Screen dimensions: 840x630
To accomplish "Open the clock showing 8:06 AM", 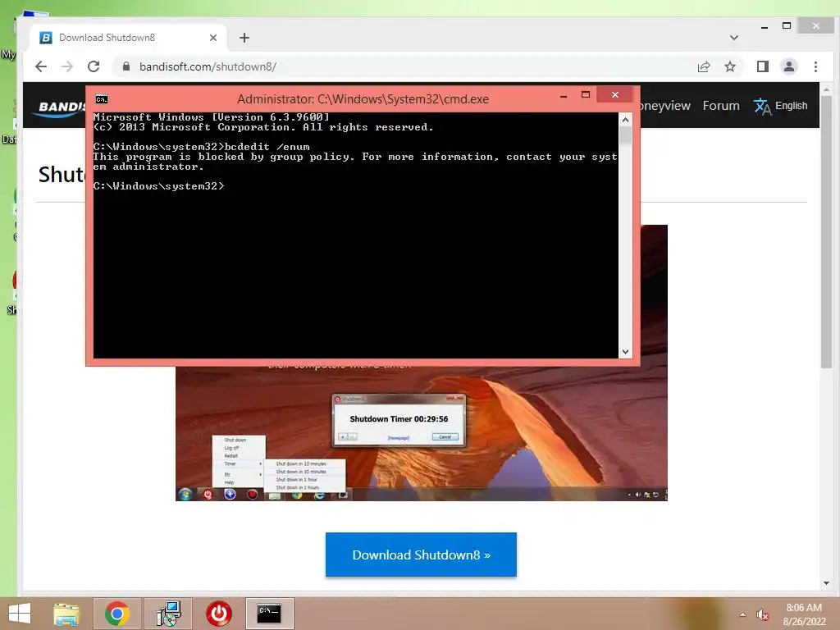I will tap(804, 614).
